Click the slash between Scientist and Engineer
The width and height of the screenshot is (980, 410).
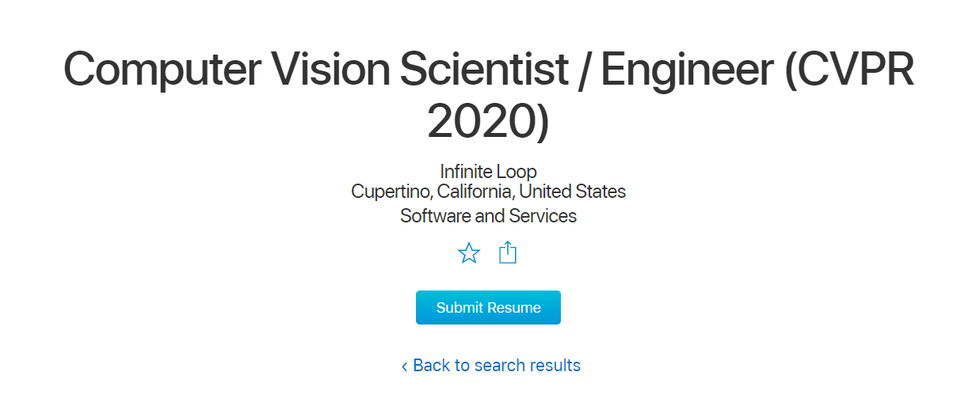coord(585,70)
